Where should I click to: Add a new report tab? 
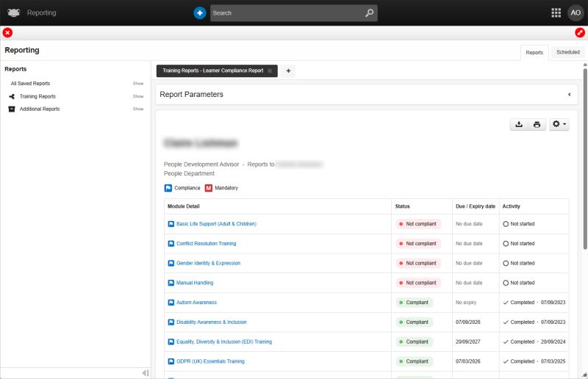point(289,71)
